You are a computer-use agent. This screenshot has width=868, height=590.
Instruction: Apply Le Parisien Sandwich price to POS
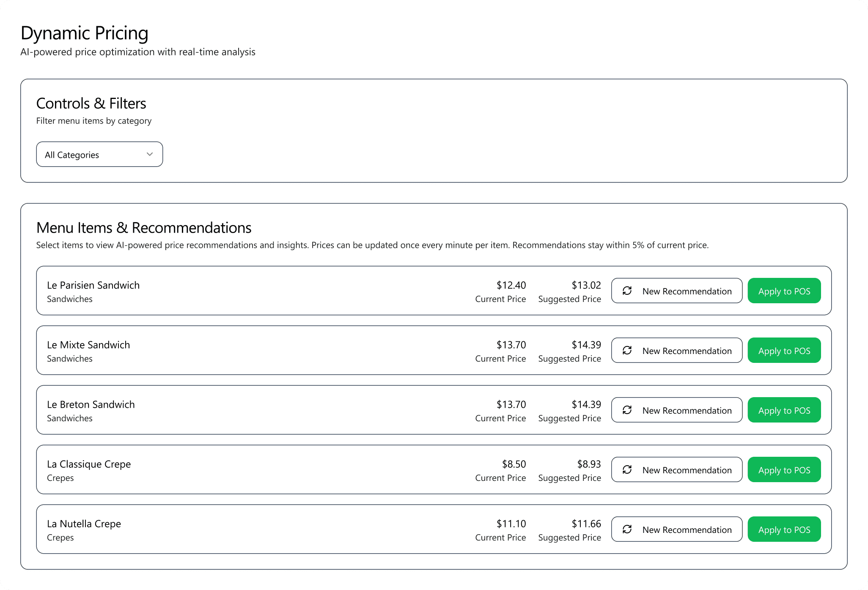(784, 291)
